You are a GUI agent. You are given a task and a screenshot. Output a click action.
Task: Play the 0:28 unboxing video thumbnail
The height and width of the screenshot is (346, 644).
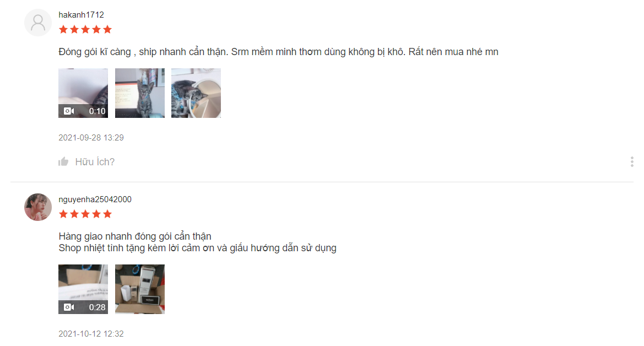pyautogui.click(x=83, y=289)
